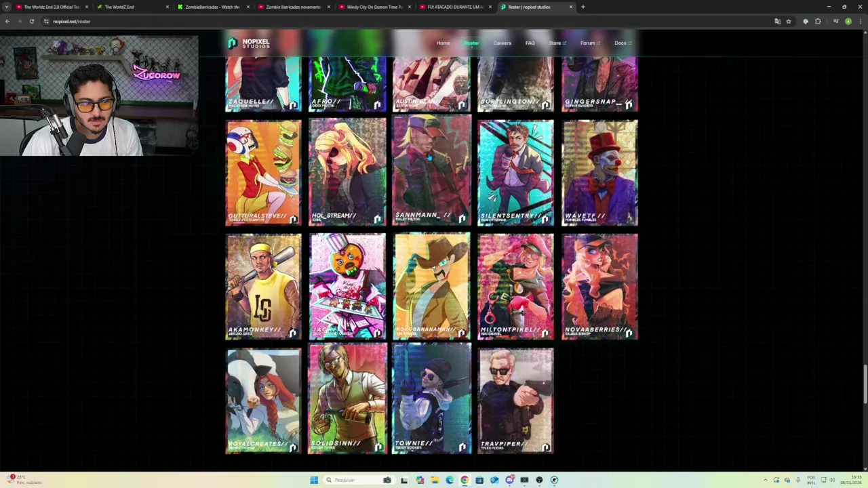Bookmark this page with star icon
This screenshot has height=488, width=868.
[788, 21]
